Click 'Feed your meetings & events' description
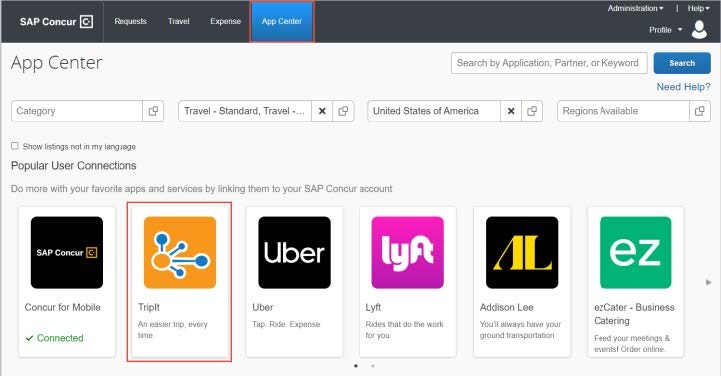This screenshot has width=721, height=376. pyautogui.click(x=632, y=343)
